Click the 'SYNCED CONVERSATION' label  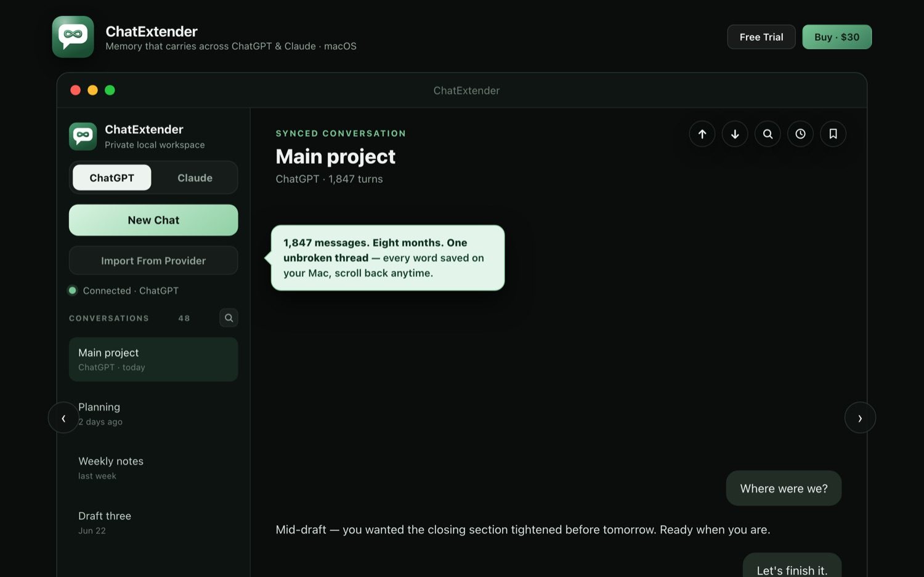tap(341, 134)
